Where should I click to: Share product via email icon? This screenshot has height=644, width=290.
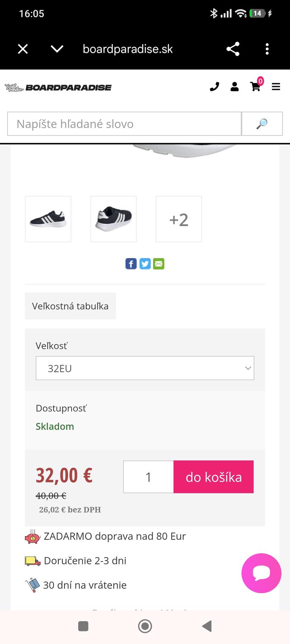pyautogui.click(x=159, y=264)
